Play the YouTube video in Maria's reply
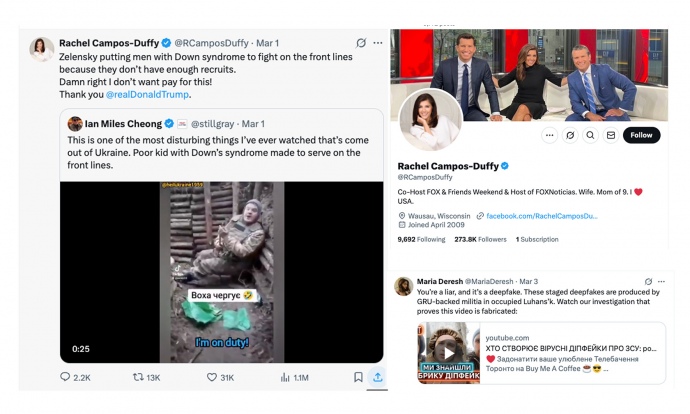Image resolution: width=690 pixels, height=414 pixels. pos(449,352)
